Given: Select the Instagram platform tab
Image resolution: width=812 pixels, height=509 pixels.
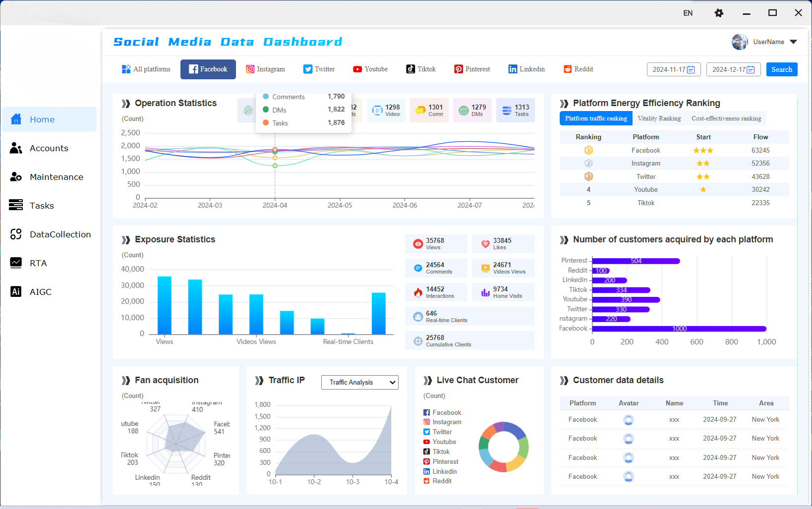Looking at the screenshot, I should pyautogui.click(x=266, y=69).
